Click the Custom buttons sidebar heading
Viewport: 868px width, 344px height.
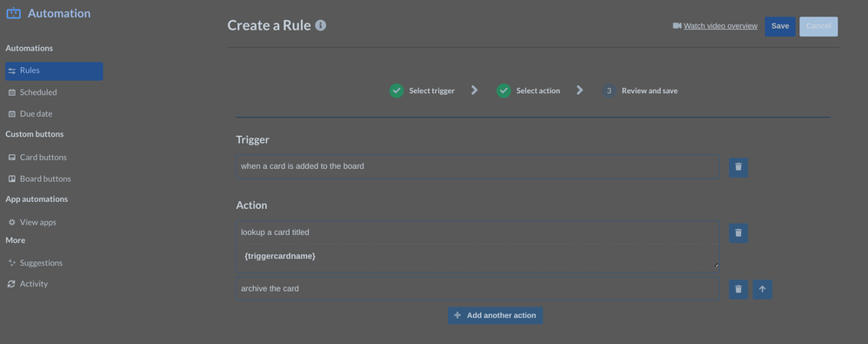(x=34, y=134)
